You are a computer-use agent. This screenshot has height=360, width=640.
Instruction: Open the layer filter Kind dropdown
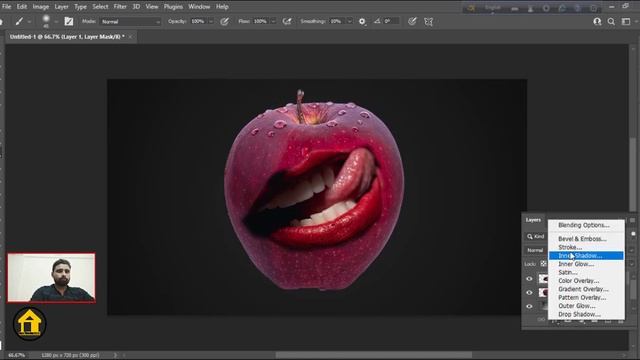(x=536, y=236)
